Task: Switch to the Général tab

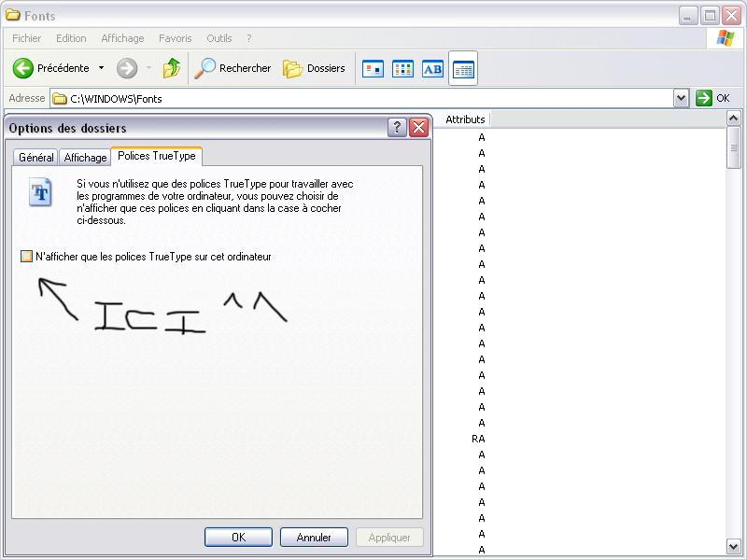Action: coord(35,157)
